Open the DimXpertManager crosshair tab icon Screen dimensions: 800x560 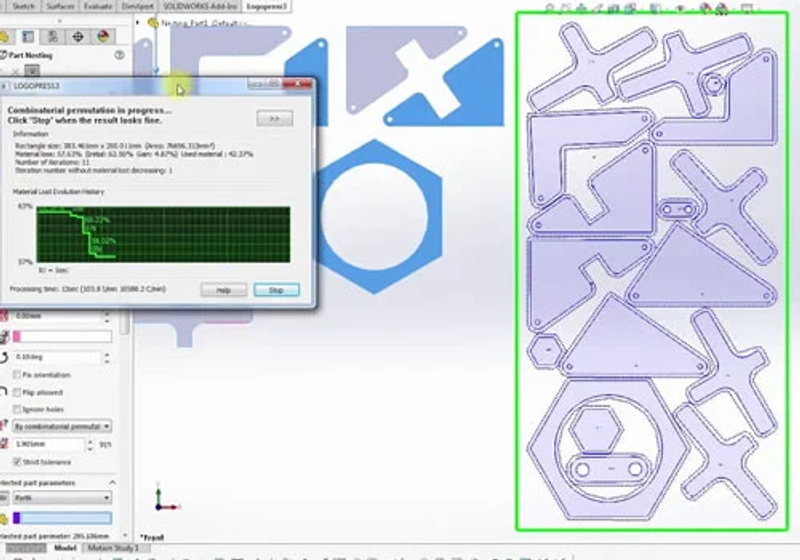point(78,36)
